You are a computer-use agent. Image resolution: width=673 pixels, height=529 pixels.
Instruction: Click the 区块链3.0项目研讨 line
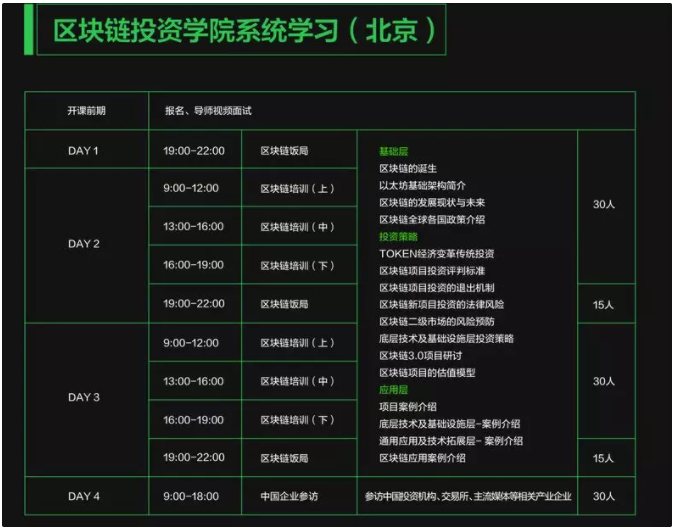coord(421,356)
